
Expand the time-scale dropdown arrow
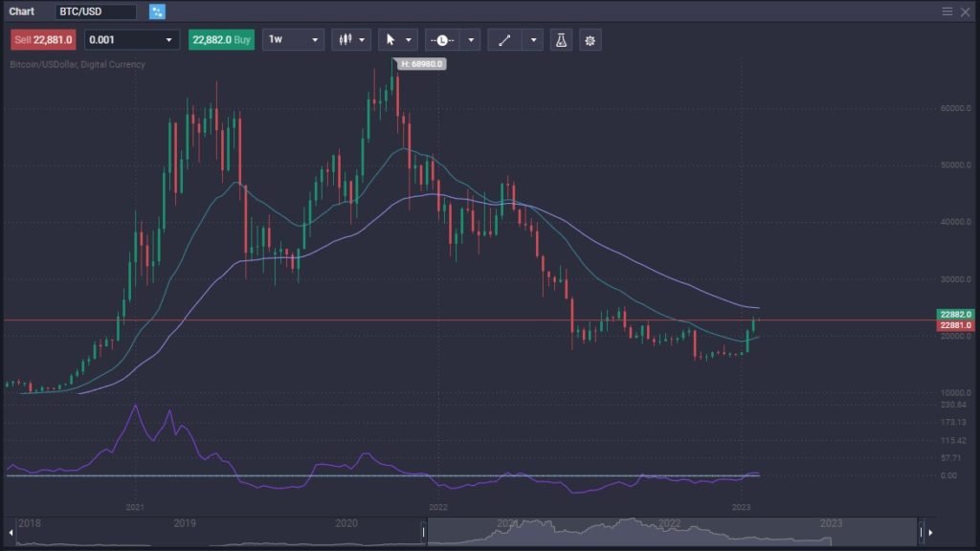(x=471, y=39)
